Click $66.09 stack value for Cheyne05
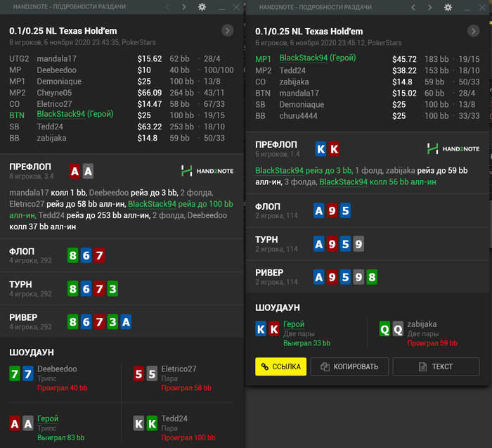The width and height of the screenshot is (492, 448). (150, 93)
